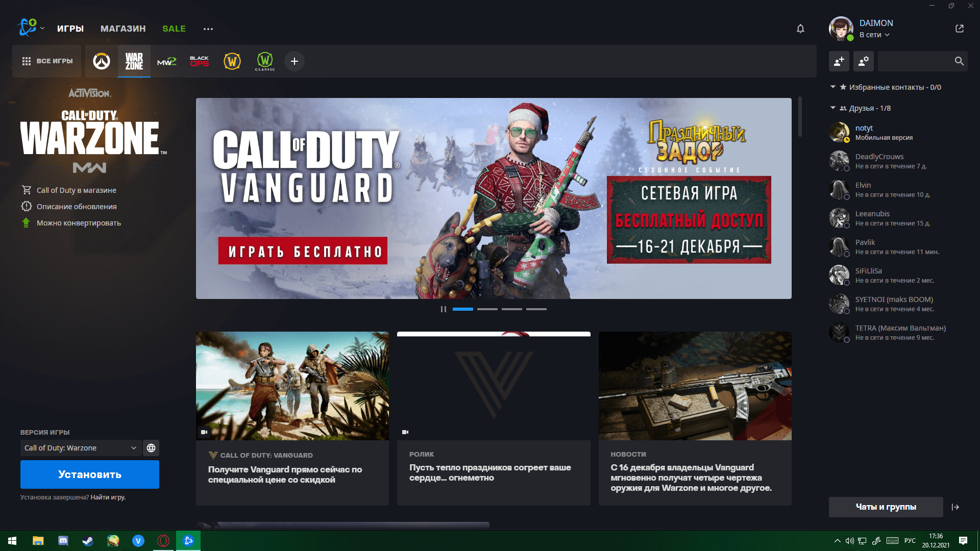The width and height of the screenshot is (980, 551).
Task: Select the second carousel slide indicator
Action: (x=487, y=309)
